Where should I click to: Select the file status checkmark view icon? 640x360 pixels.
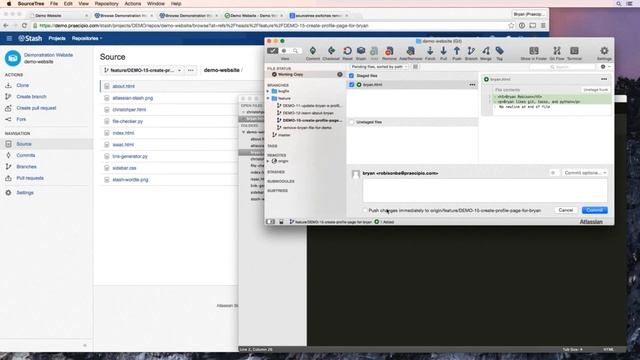click(272, 51)
